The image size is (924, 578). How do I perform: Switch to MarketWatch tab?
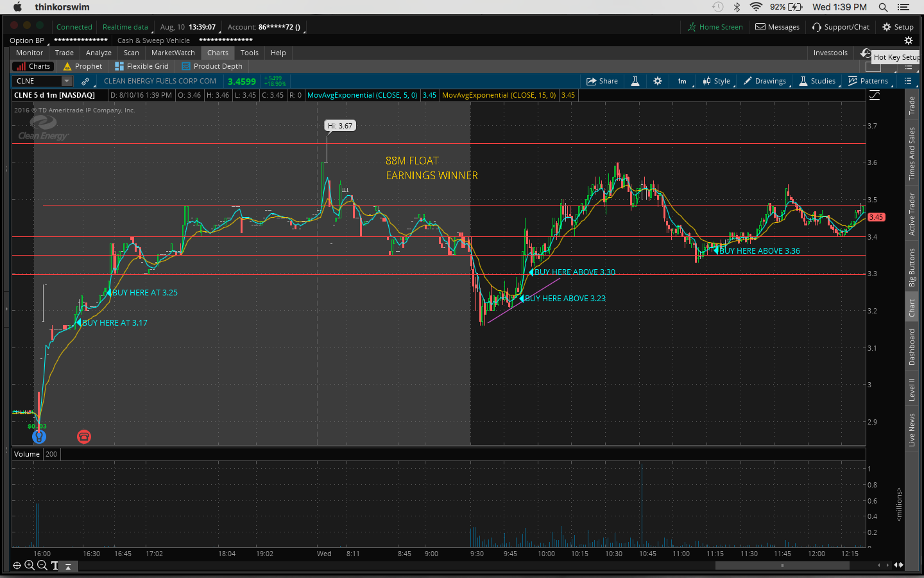(x=173, y=53)
